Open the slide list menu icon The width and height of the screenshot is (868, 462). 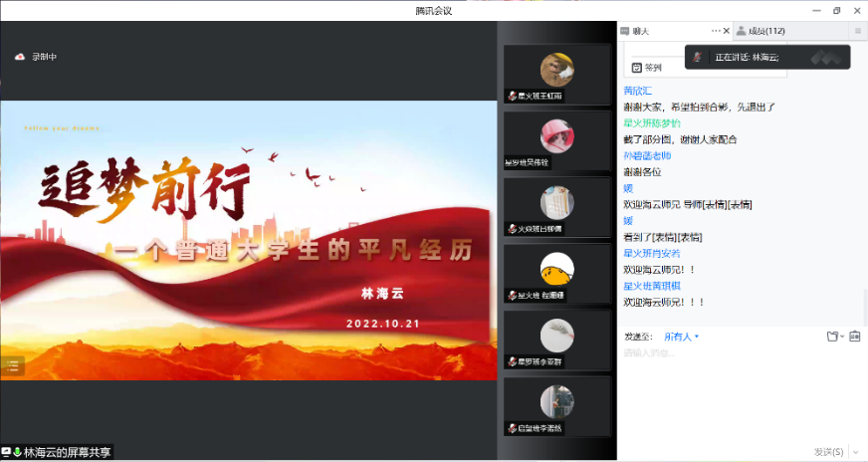tap(12, 365)
